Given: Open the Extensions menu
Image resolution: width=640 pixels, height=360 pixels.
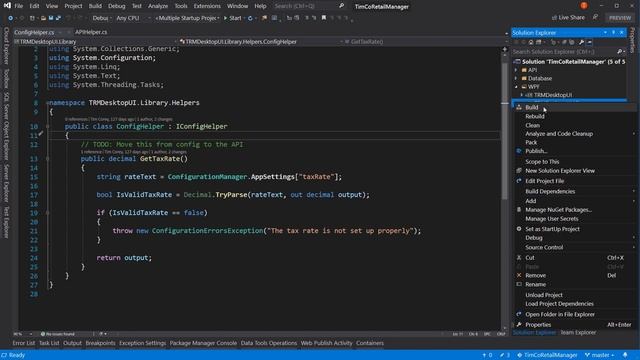Looking at the screenshot, I should point(207,6).
